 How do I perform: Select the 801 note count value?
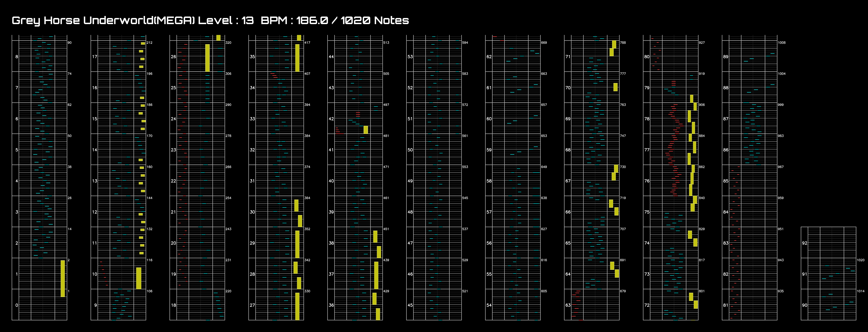click(702, 291)
